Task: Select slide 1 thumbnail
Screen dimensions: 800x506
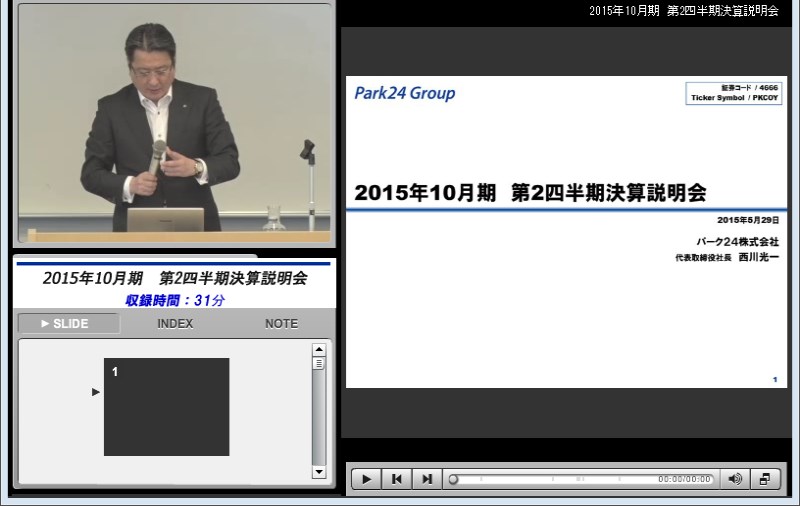Action: [x=166, y=407]
